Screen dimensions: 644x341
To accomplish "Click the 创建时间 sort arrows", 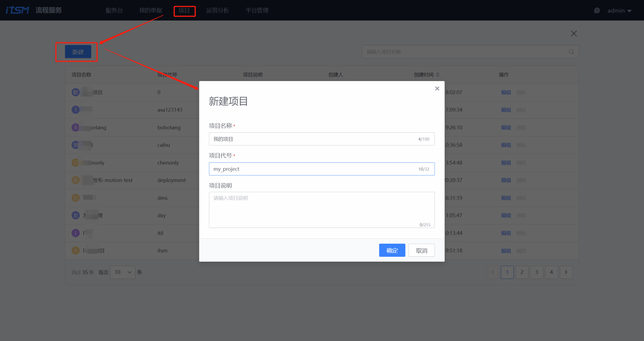I will (x=437, y=75).
